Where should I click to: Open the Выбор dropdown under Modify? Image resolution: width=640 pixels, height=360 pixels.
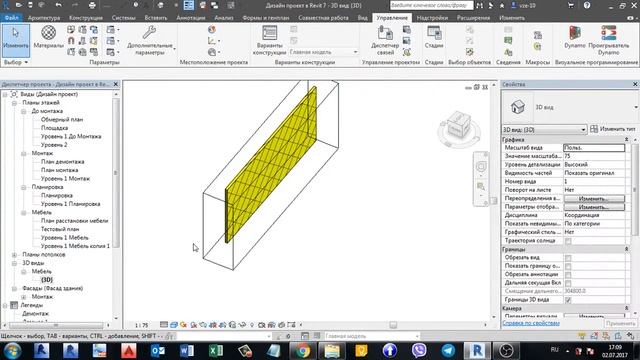tap(16, 62)
